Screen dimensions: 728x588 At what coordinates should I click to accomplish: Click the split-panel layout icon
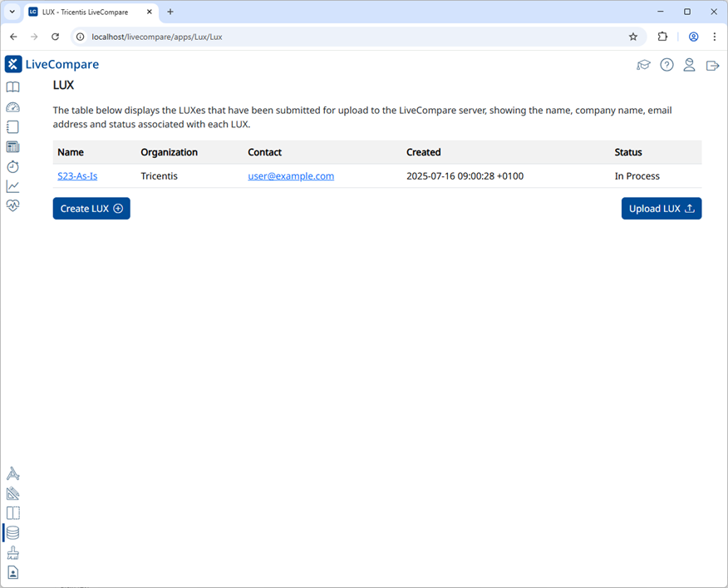point(12,513)
